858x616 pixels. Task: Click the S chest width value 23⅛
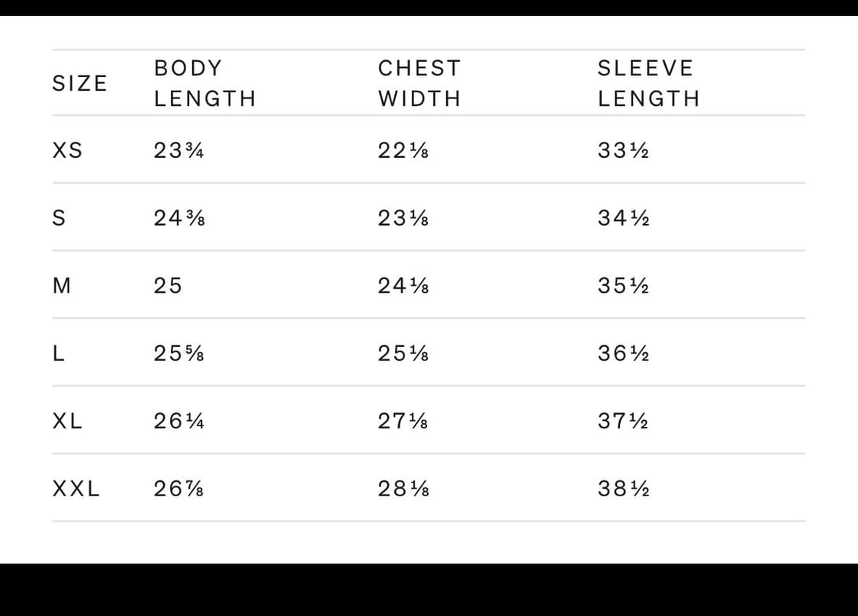point(403,219)
